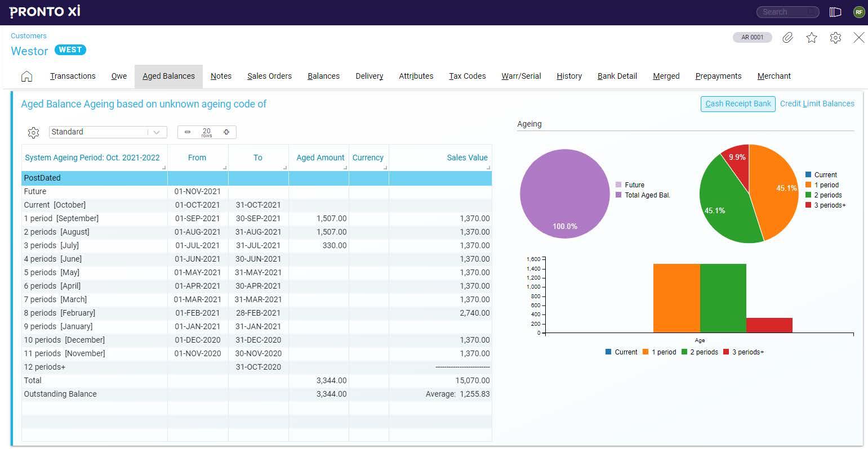Viewport: 868px width, 449px height.
Task: Click the panel icon left of the RF avatar
Action: click(x=835, y=11)
